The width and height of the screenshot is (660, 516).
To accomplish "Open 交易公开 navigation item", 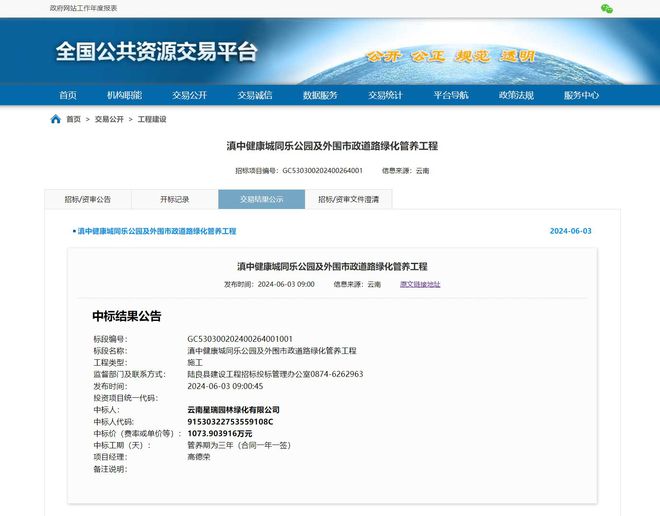I will click(x=189, y=95).
